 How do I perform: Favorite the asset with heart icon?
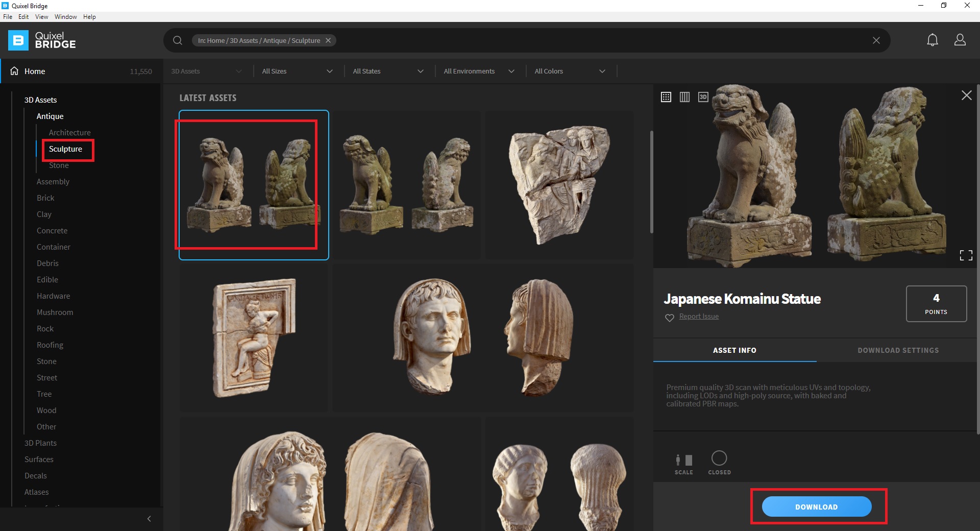tap(670, 318)
